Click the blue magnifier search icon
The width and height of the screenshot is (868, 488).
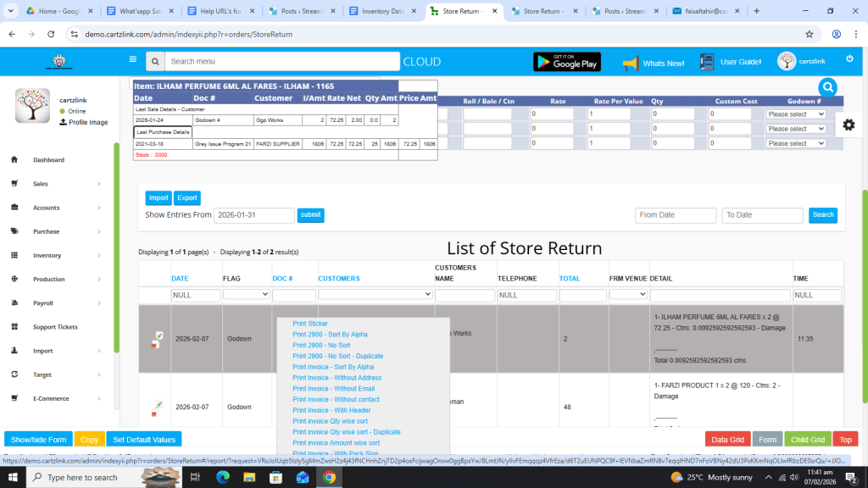point(827,87)
